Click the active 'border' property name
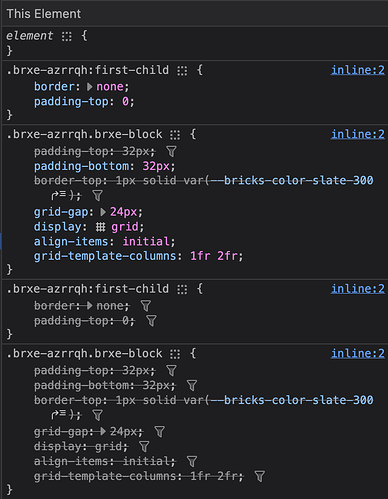 [54, 87]
